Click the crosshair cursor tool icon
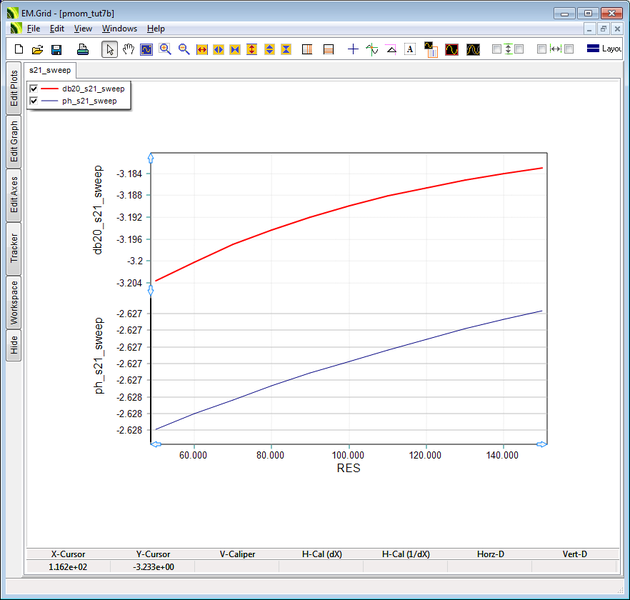The image size is (630, 600). tap(352, 49)
